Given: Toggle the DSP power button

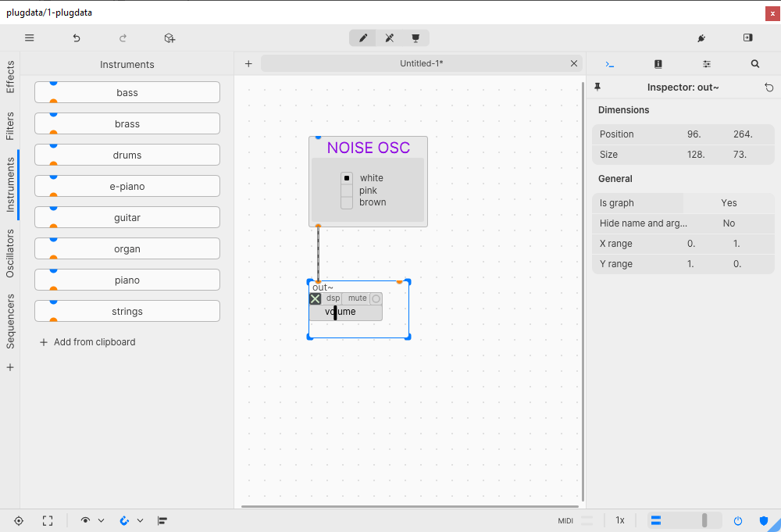Looking at the screenshot, I should [x=738, y=520].
